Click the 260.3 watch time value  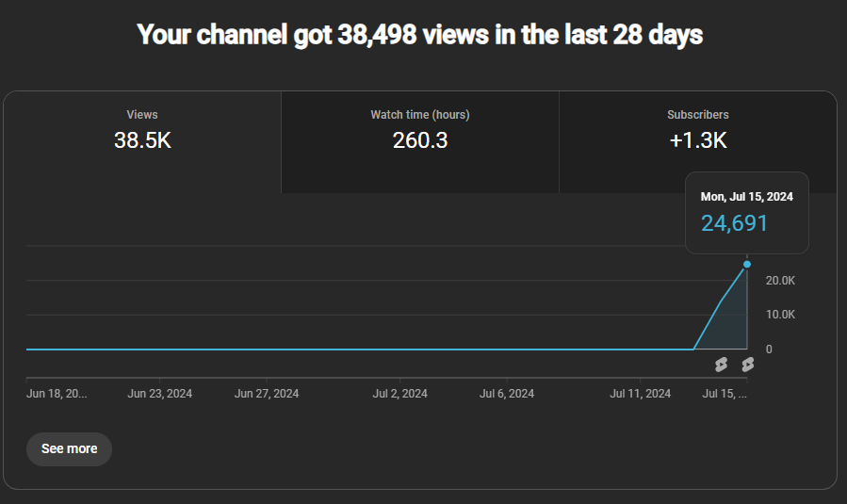(x=420, y=140)
